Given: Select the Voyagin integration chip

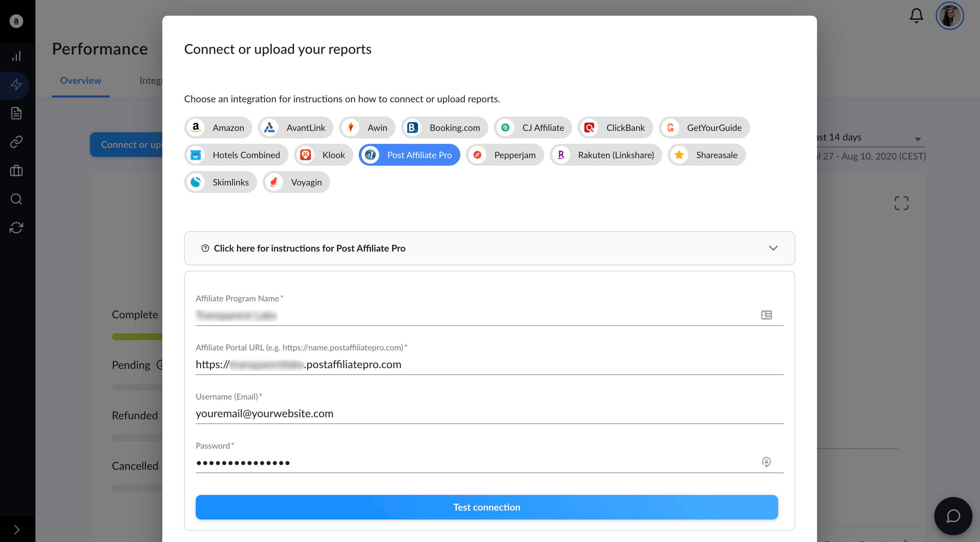Looking at the screenshot, I should point(296,182).
